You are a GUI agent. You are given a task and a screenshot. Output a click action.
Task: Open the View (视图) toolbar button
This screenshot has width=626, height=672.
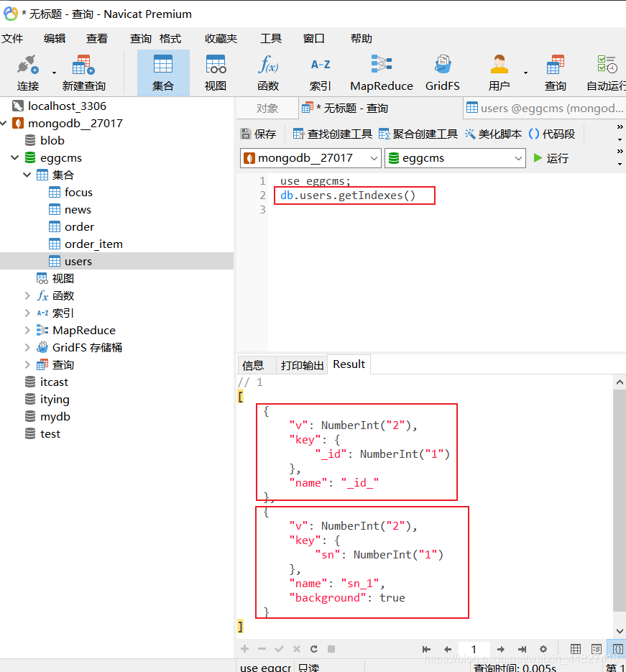[x=215, y=73]
